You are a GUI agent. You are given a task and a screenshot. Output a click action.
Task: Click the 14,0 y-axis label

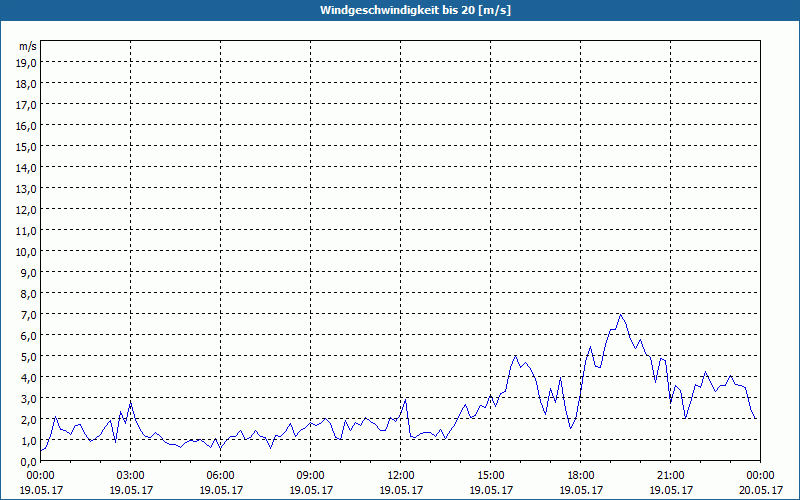(x=27, y=167)
